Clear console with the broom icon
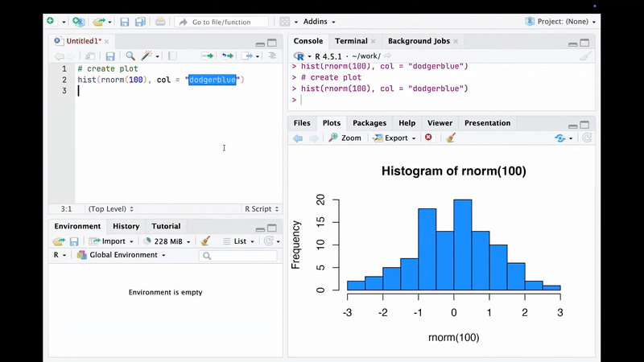Screen dimensions: 644x362 (x=585, y=56)
